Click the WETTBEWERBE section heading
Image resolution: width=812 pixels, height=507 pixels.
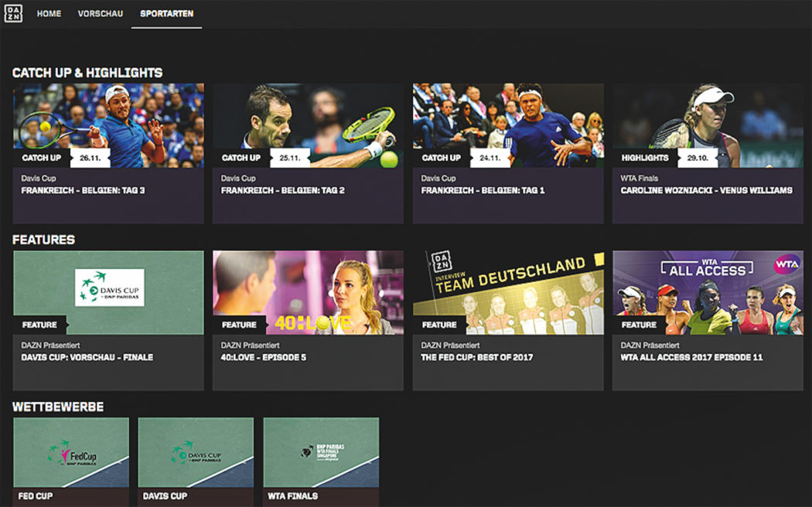tap(57, 407)
